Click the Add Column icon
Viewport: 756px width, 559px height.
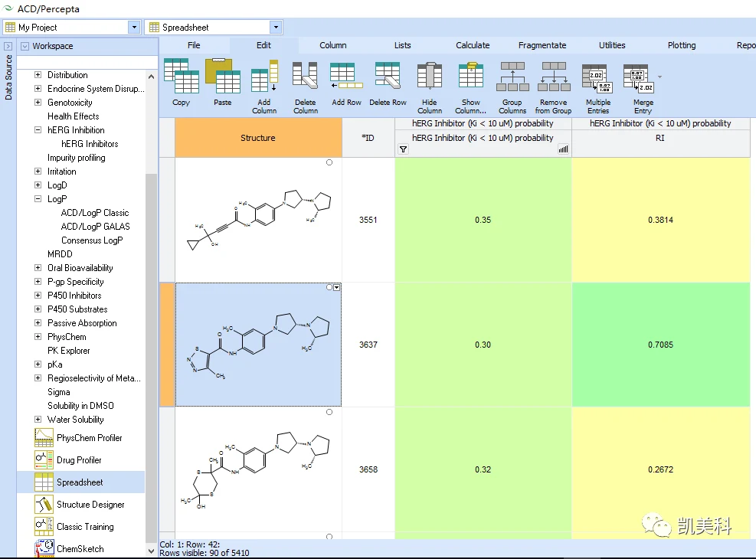[264, 76]
